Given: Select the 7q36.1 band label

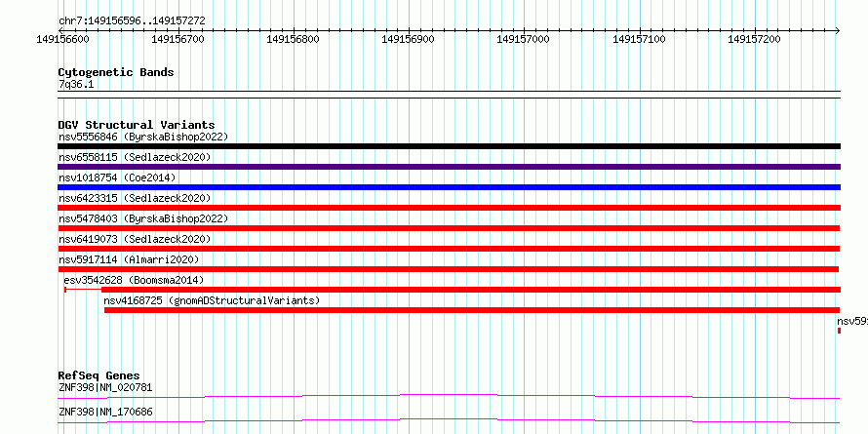Looking at the screenshot, I should (76, 84).
